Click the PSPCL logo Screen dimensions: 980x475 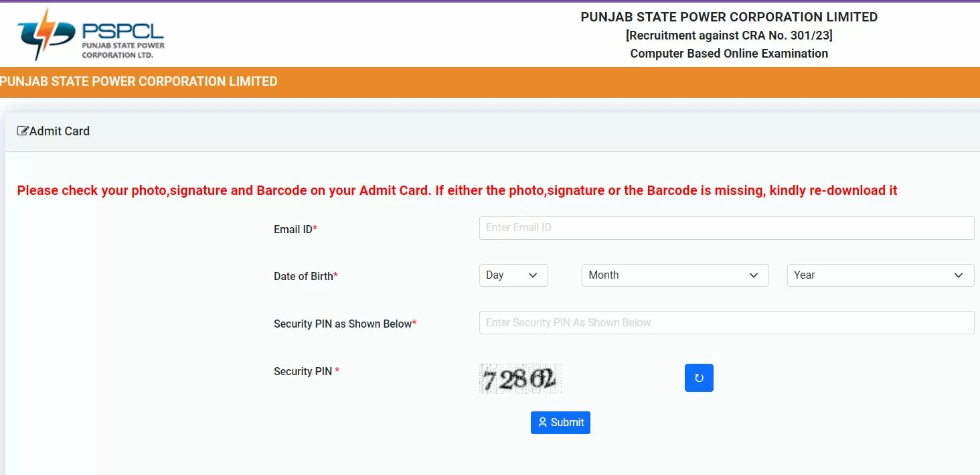(x=91, y=35)
